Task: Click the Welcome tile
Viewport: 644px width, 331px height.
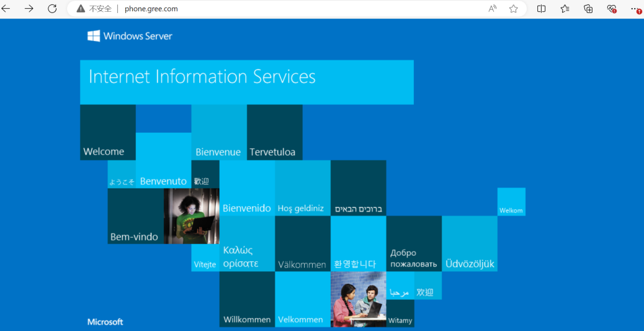Action: (x=107, y=132)
